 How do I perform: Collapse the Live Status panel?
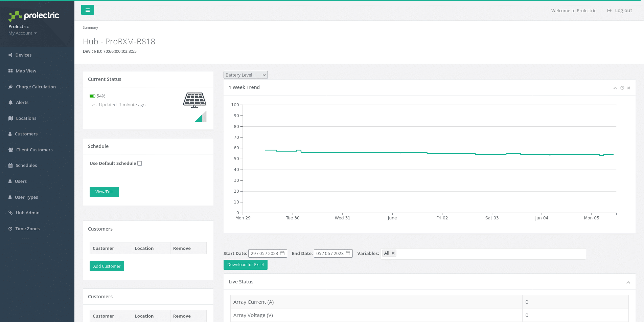[x=628, y=282]
